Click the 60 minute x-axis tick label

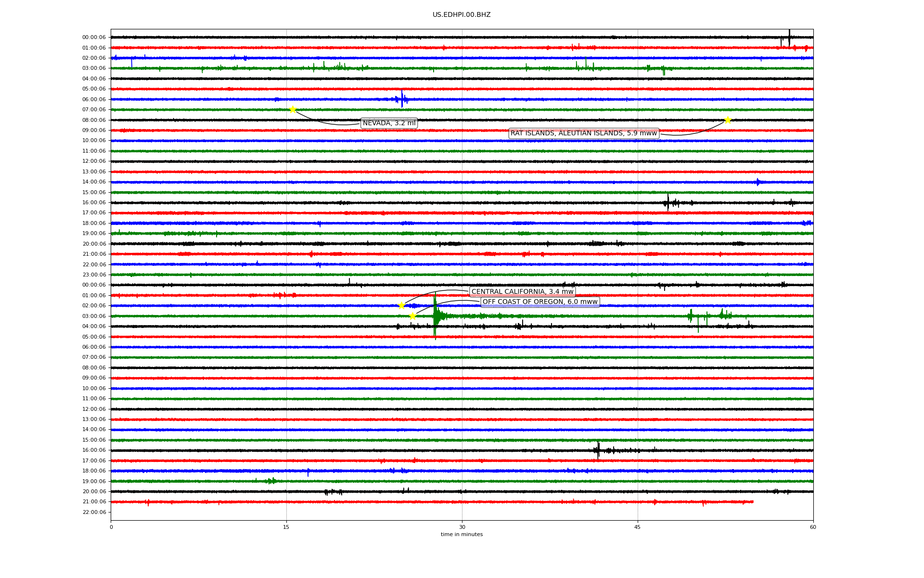(813, 527)
